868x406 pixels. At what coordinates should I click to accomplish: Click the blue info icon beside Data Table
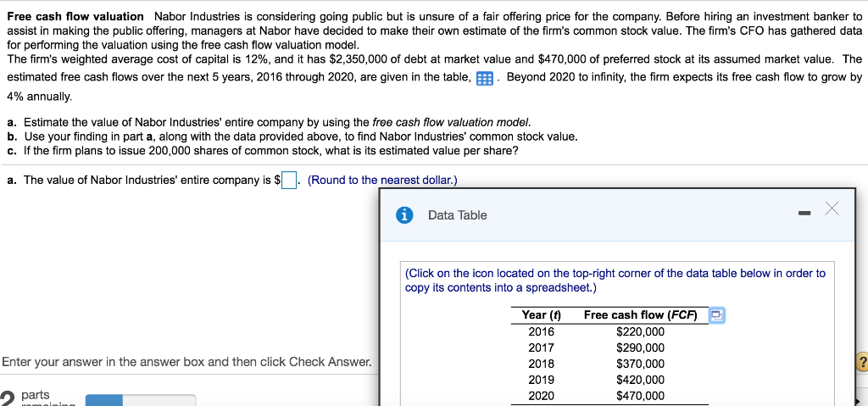pyautogui.click(x=406, y=215)
